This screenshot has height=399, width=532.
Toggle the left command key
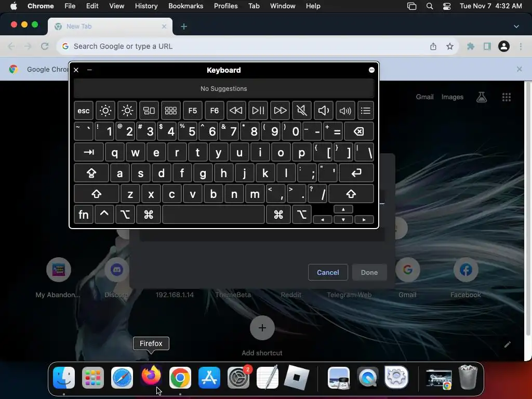tap(148, 215)
